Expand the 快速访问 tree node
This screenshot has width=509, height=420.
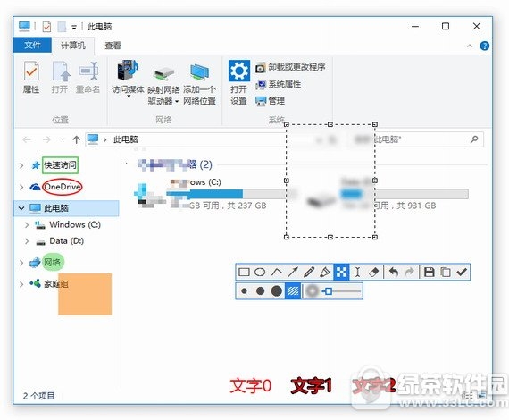pos(21,165)
